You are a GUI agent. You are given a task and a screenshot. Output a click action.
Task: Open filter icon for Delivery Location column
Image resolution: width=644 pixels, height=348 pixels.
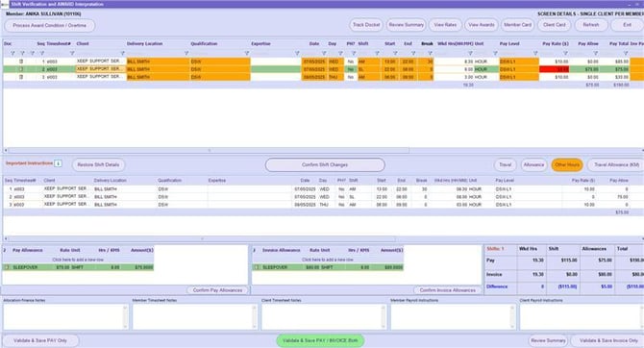(x=186, y=54)
